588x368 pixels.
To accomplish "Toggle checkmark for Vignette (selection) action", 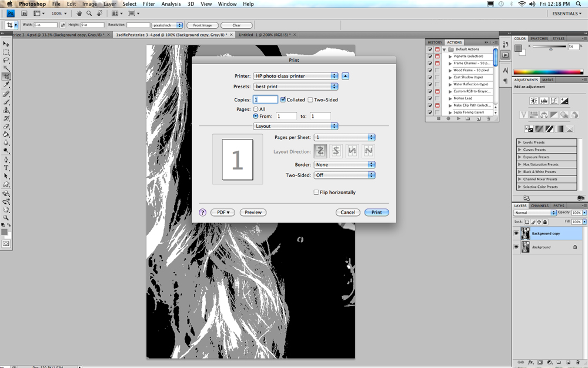I will [430, 57].
